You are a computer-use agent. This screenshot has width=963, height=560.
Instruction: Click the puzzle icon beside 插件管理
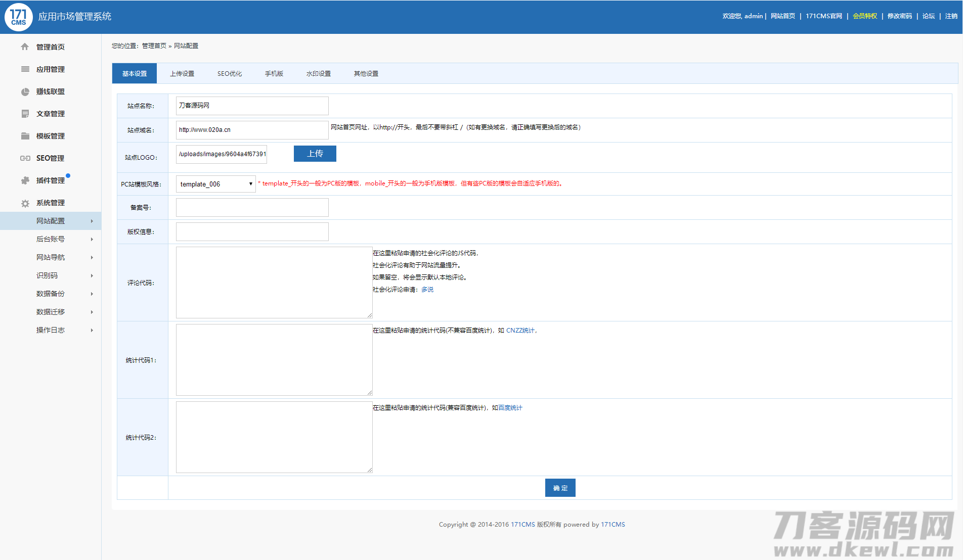coord(25,180)
